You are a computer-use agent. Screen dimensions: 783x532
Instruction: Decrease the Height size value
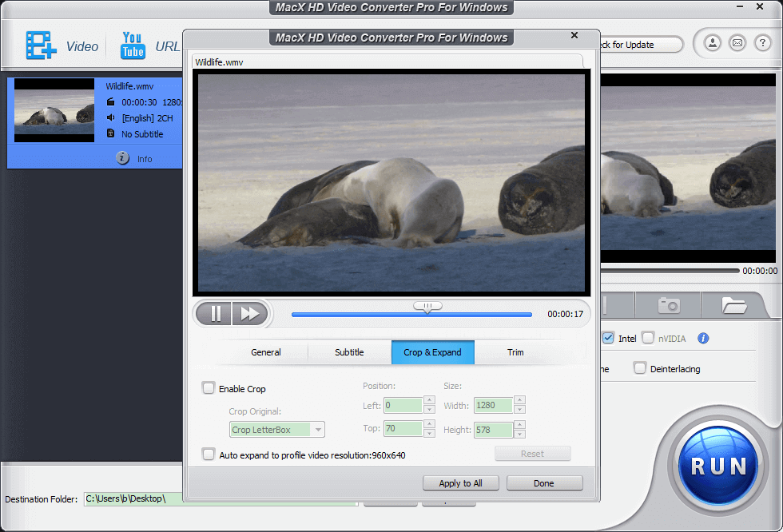coord(520,434)
